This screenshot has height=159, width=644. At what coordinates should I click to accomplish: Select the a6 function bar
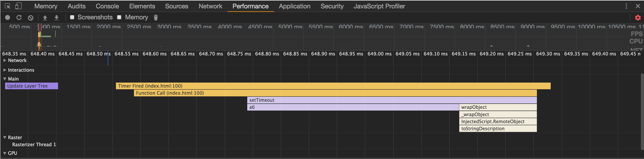point(353,107)
